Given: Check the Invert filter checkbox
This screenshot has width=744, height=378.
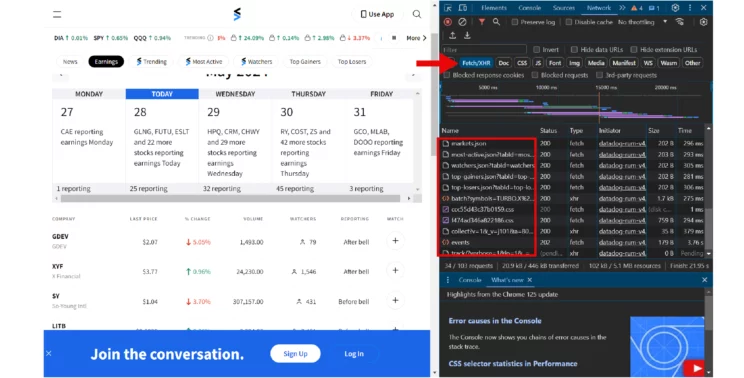Looking at the screenshot, I should pos(536,49).
